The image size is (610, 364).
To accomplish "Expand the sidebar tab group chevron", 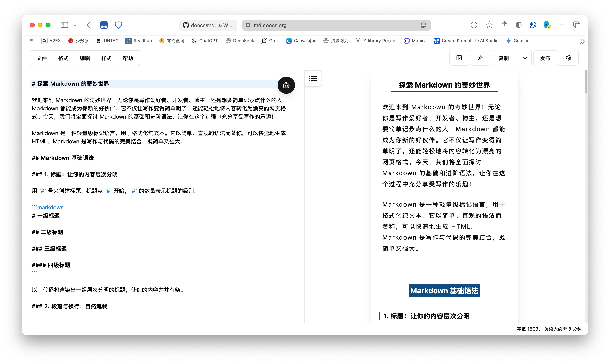I will (75, 25).
